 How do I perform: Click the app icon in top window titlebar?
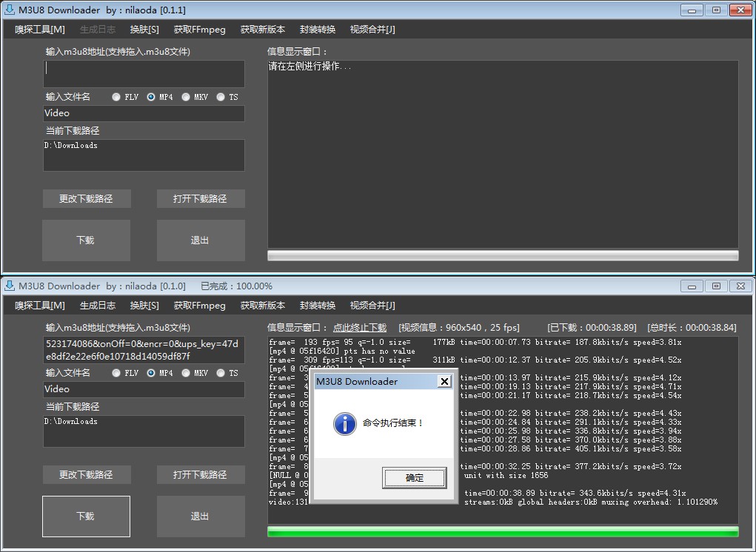point(9,10)
